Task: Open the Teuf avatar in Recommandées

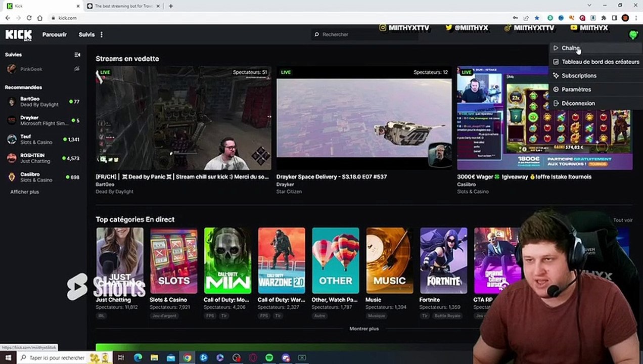Action: pos(12,139)
